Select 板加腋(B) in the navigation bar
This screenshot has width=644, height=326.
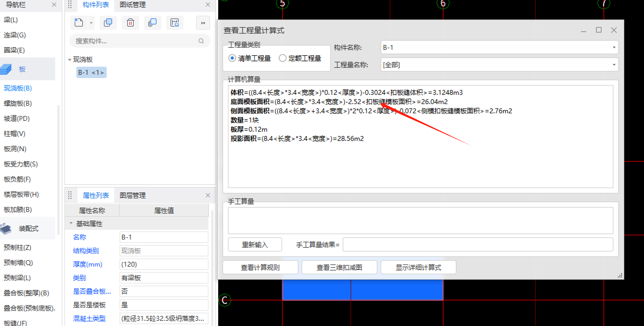(x=18, y=209)
